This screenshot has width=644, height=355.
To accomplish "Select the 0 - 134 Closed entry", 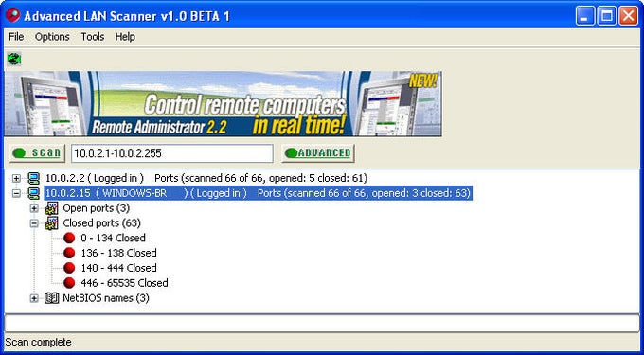I will click(x=113, y=238).
